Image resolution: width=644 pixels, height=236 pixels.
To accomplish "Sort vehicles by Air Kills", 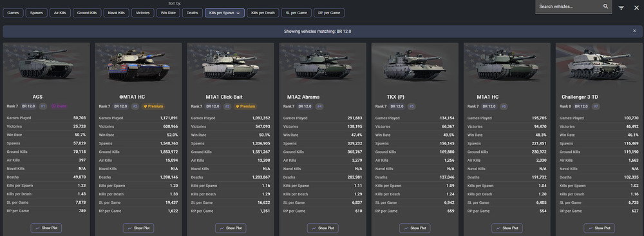I will [60, 13].
